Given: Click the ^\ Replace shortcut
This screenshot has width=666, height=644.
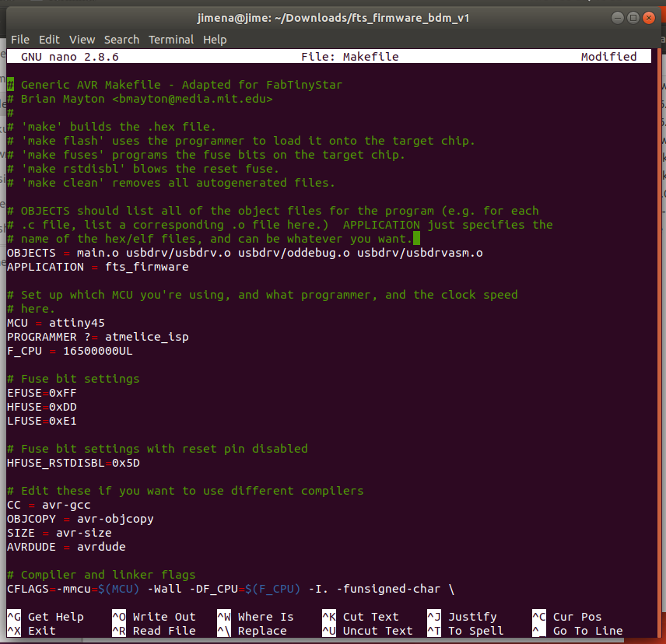Looking at the screenshot, I should 252,631.
